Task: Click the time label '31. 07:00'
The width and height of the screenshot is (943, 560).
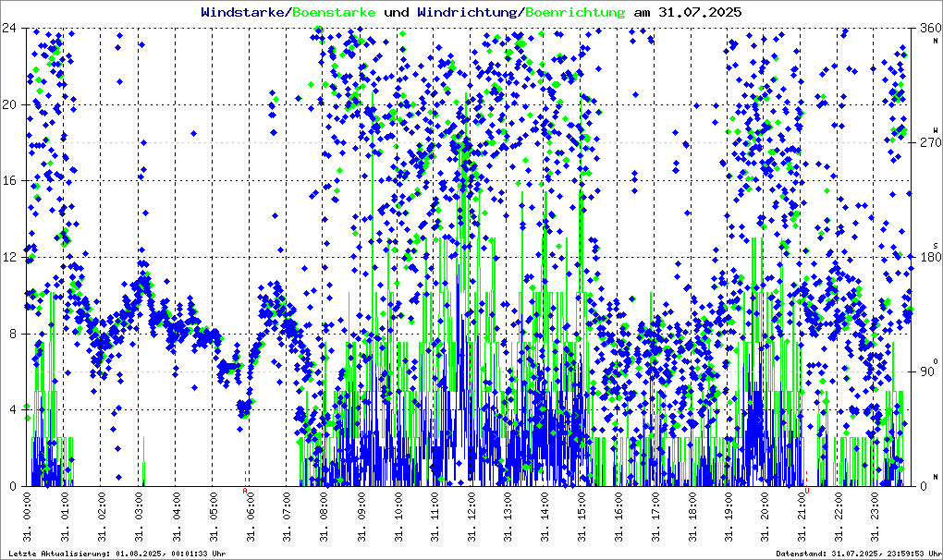Action: (287, 517)
